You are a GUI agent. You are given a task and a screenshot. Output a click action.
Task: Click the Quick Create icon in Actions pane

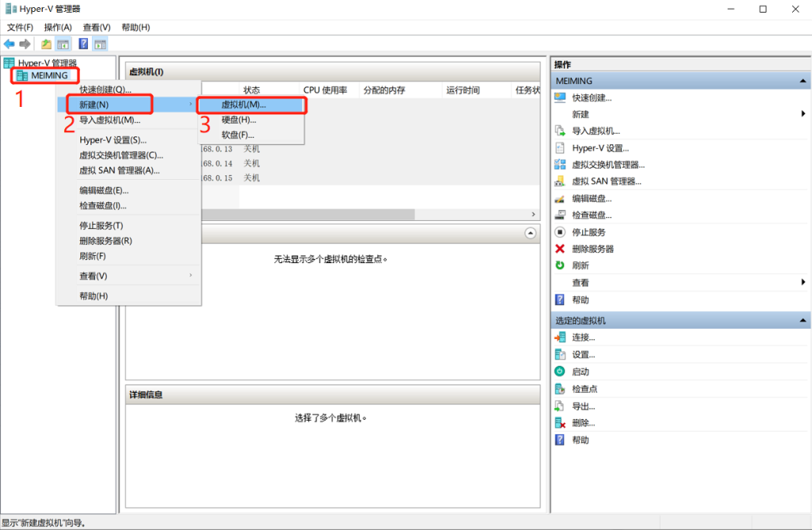point(560,97)
